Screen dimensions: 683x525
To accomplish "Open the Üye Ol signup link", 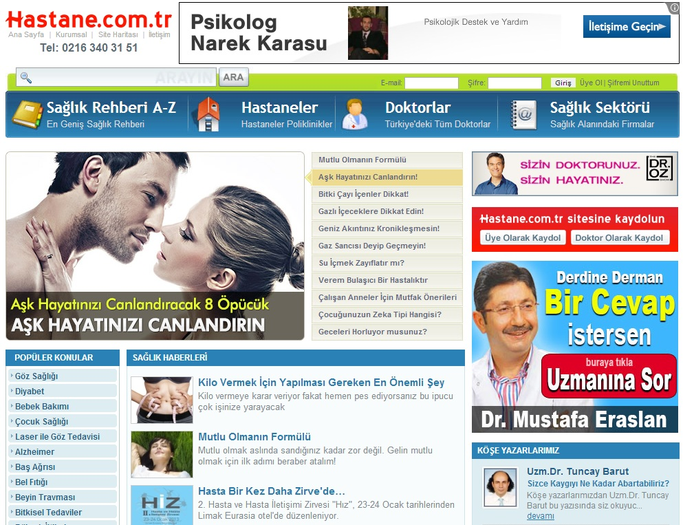I will [591, 82].
